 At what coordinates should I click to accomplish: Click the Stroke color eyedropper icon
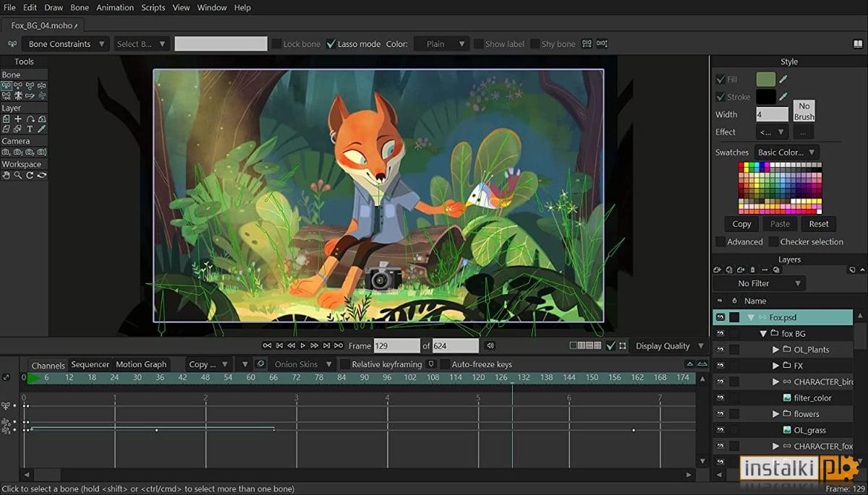pos(783,97)
